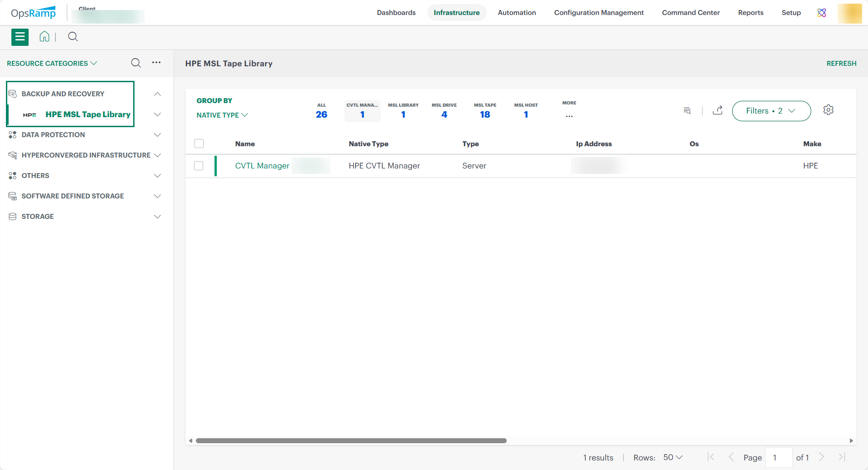868x470 pixels.
Task: Search resource categories with magnifier icon
Action: 136,63
